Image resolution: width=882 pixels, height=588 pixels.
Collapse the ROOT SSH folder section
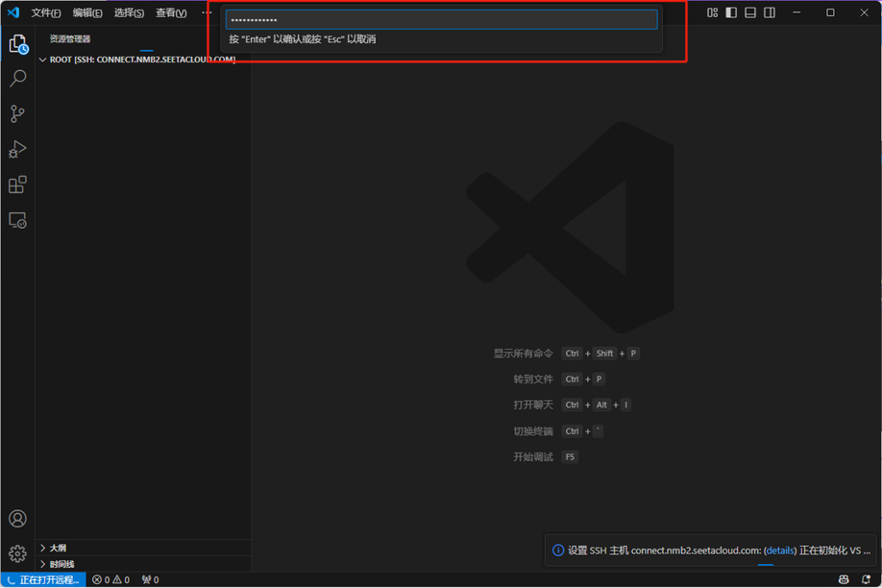tap(143, 60)
